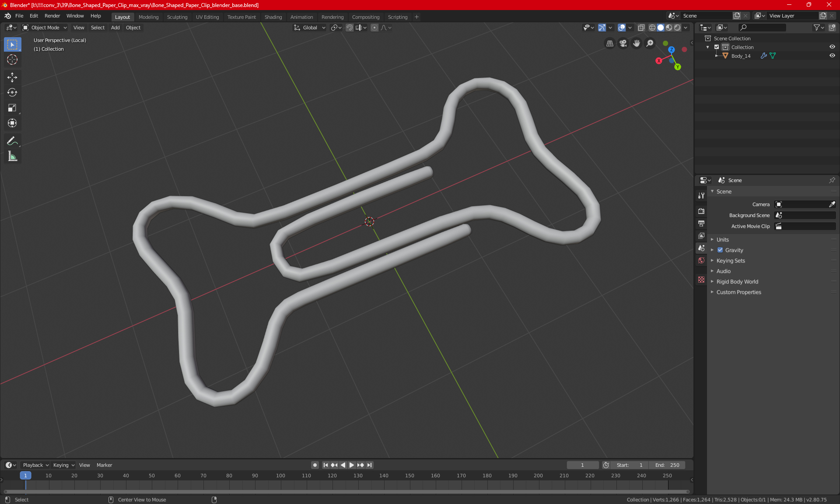Open the Marker menu in timeline
Viewport: 840px width, 504px height.
(104, 465)
